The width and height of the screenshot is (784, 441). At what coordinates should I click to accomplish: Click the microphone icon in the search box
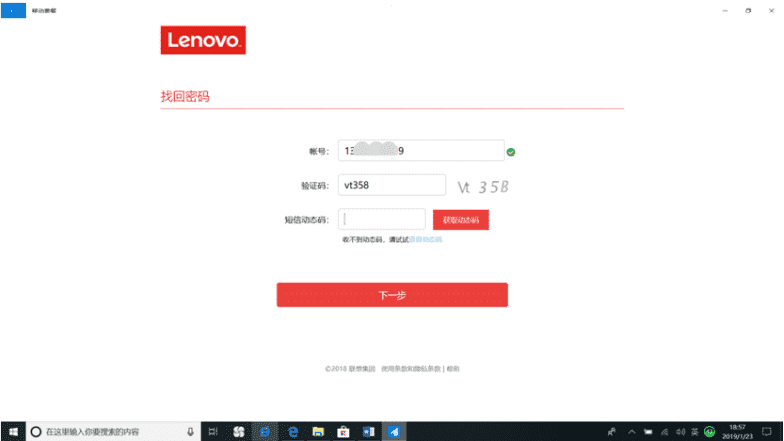click(190, 432)
